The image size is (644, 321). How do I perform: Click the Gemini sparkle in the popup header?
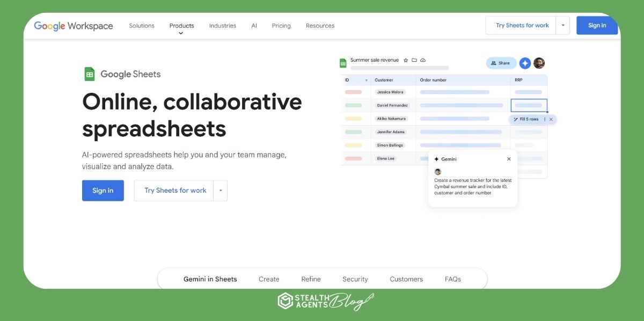[x=435, y=159]
